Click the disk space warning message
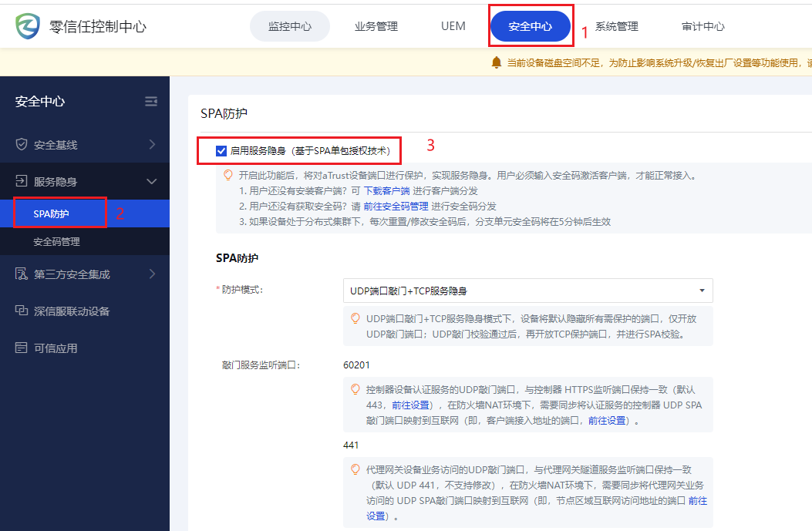The width and height of the screenshot is (812, 531). click(659, 62)
